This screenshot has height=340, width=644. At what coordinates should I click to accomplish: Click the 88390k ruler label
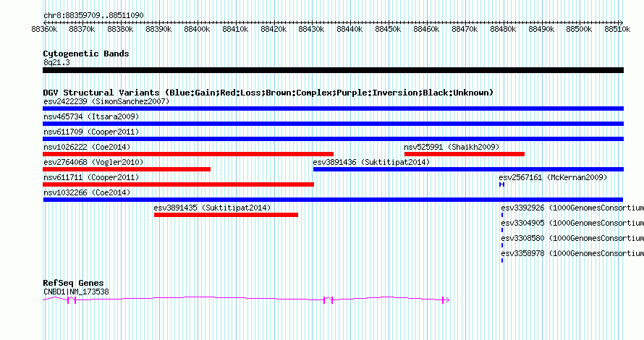[x=158, y=29]
